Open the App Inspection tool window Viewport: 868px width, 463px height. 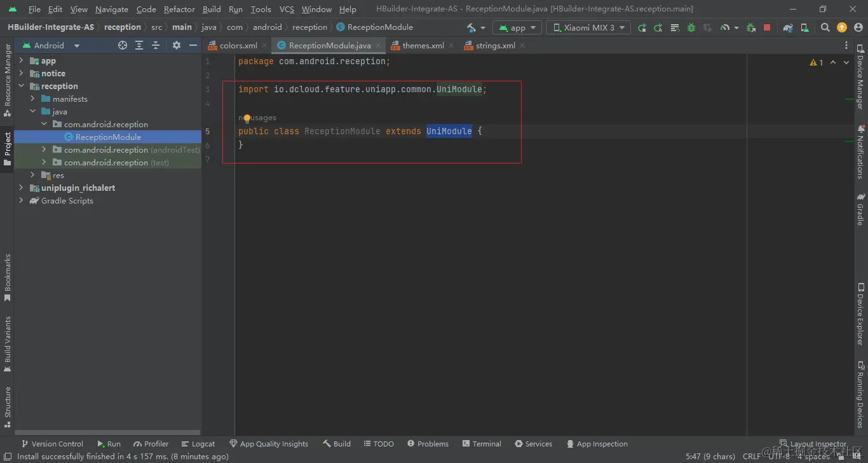coord(597,444)
